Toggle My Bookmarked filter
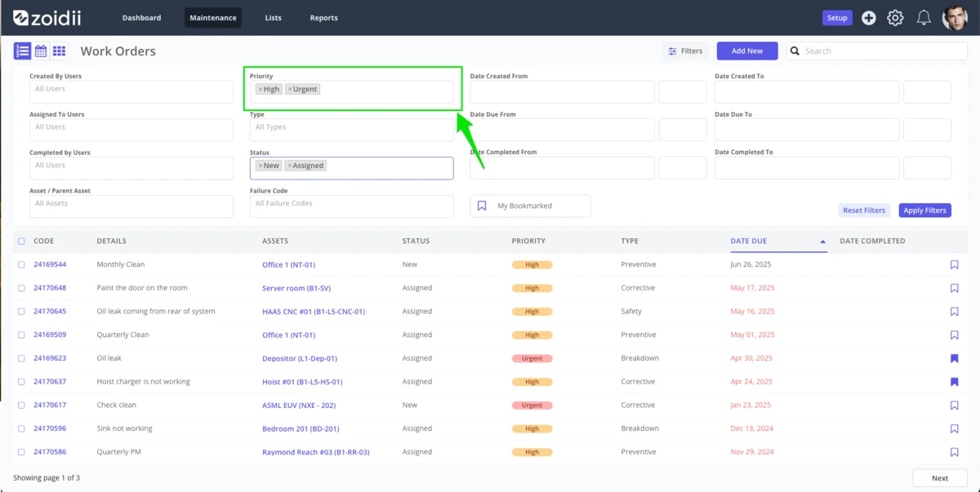Image resolution: width=980 pixels, height=492 pixels. [x=530, y=206]
